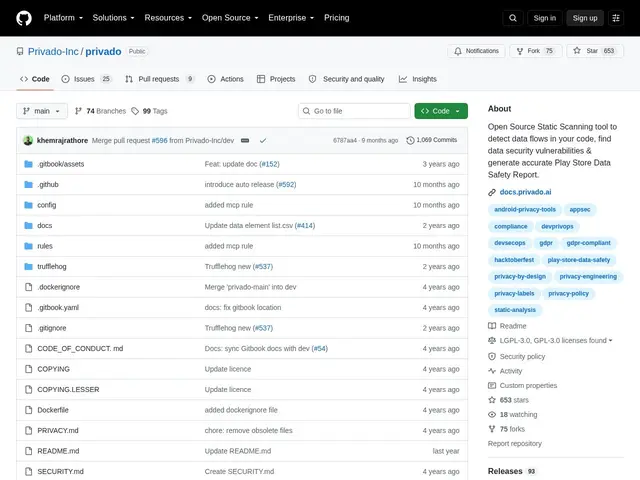Click the Go to file search field
Image resolution: width=640 pixels, height=480 pixels.
point(354,111)
